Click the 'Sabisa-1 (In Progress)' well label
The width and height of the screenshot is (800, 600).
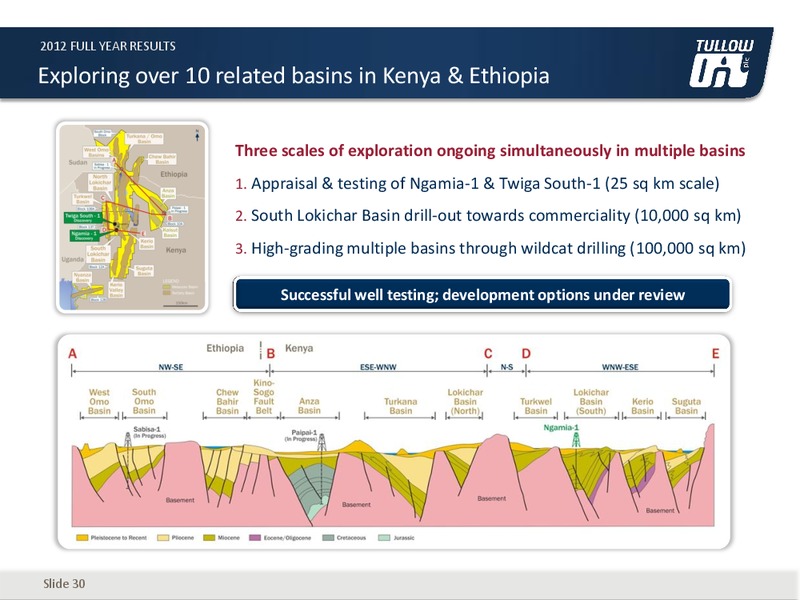[149, 433]
